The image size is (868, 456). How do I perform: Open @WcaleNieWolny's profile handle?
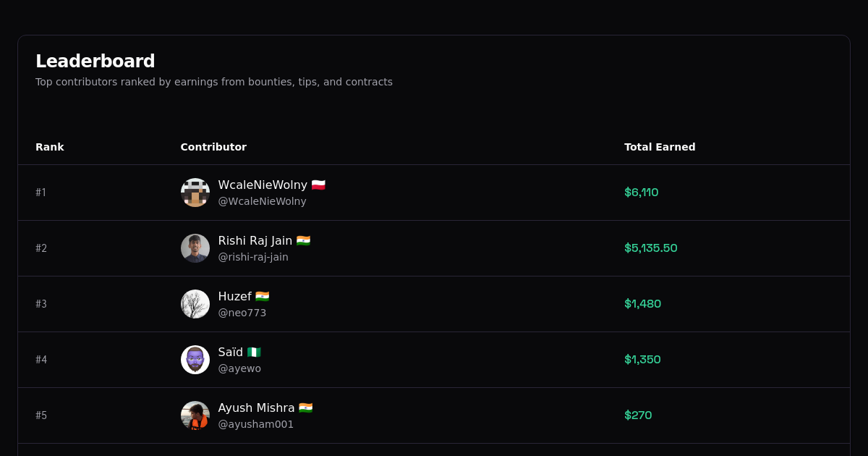[262, 201]
